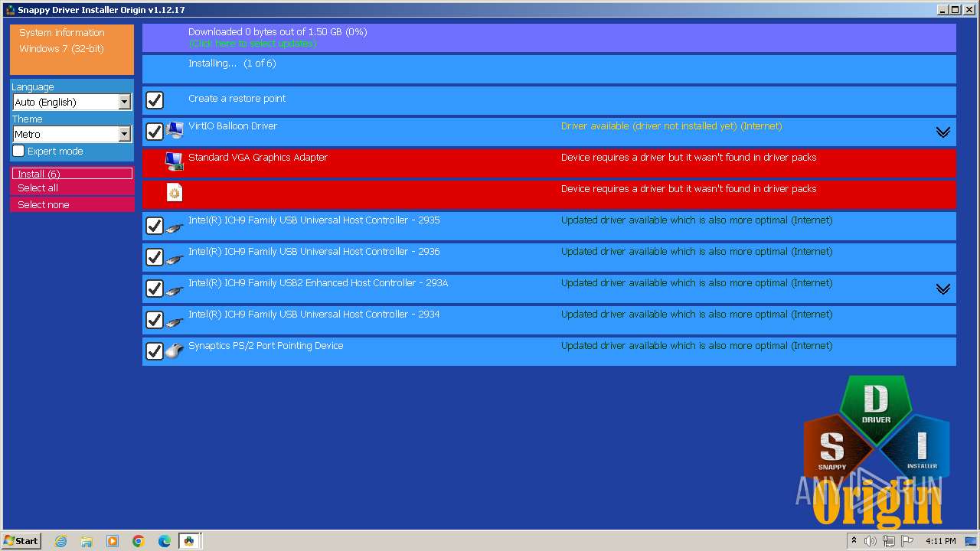Click the Synaptics pointing device mouse icon
This screenshot has height=551, width=980.
pos(175,351)
